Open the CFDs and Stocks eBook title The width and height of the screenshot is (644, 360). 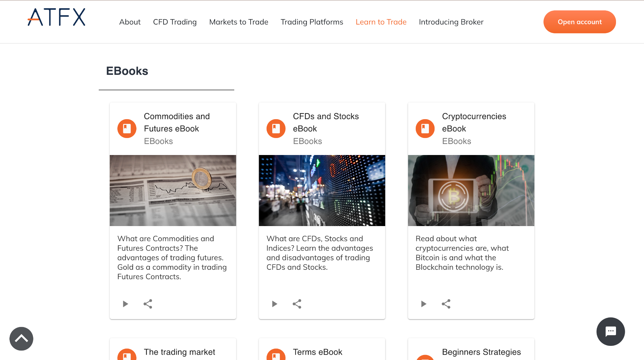(326, 122)
